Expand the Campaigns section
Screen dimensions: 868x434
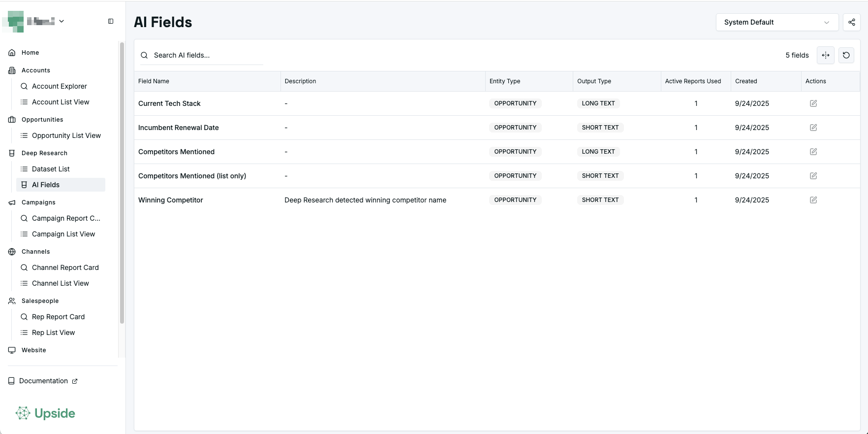point(38,202)
